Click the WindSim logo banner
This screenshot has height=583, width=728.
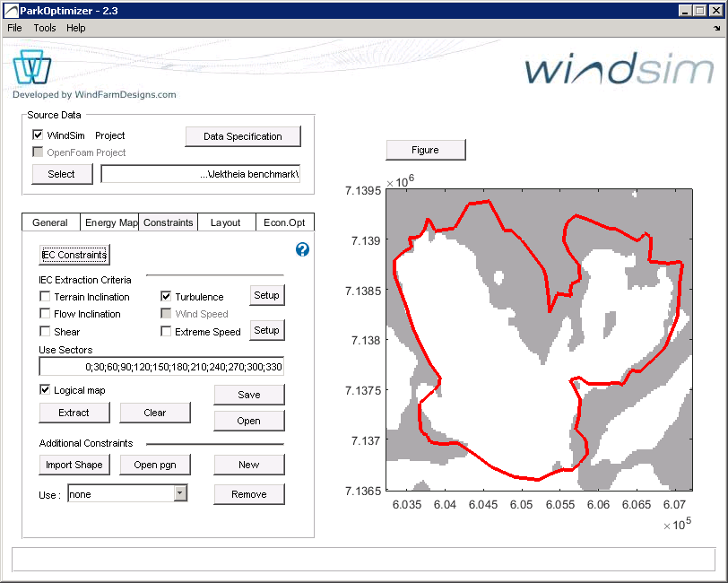[619, 69]
